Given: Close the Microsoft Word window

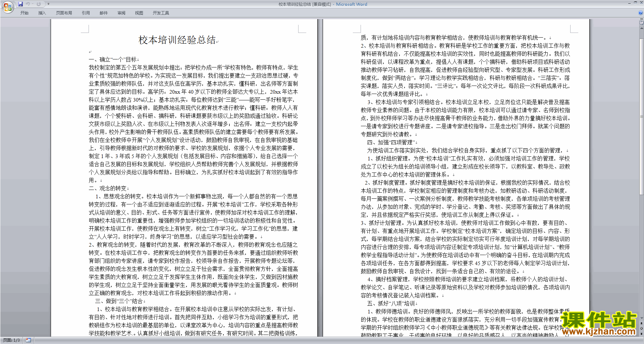Looking at the screenshot, I should [641, 3].
